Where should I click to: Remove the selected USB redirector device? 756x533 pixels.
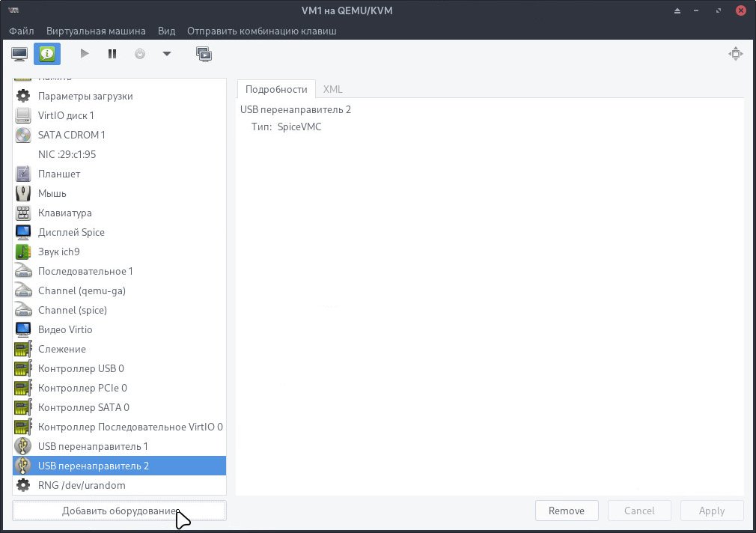pos(567,510)
